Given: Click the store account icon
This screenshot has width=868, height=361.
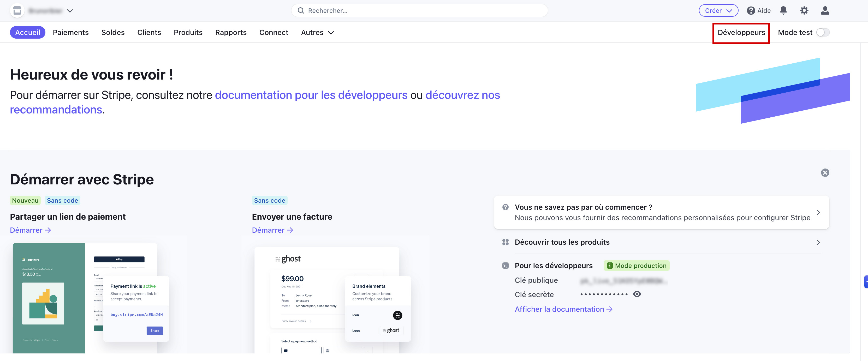Looking at the screenshot, I should (17, 10).
